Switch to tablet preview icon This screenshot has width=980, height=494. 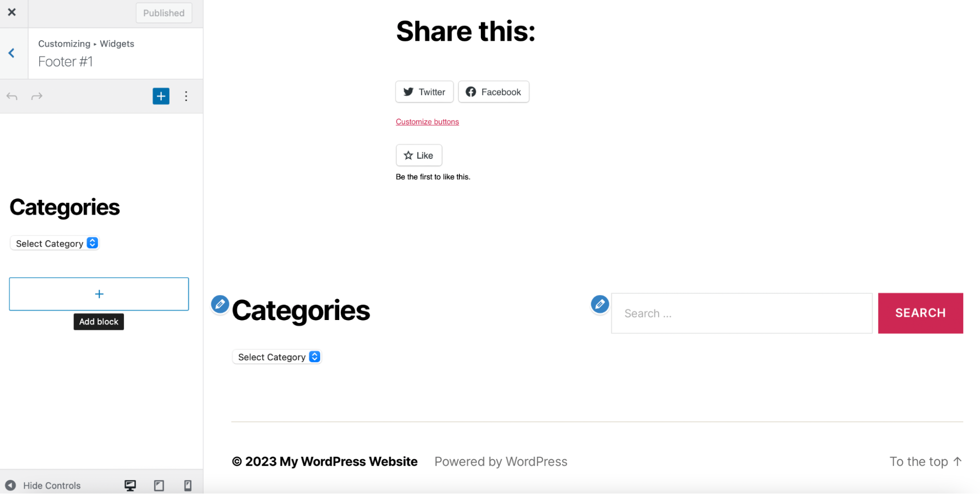pos(159,485)
